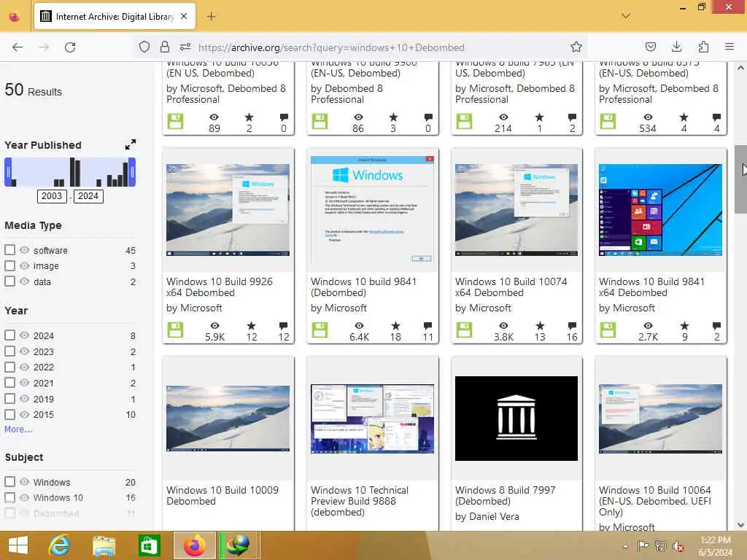Click the Action Center flag in system tray
Screen dimensions: 747x560
tap(642, 545)
